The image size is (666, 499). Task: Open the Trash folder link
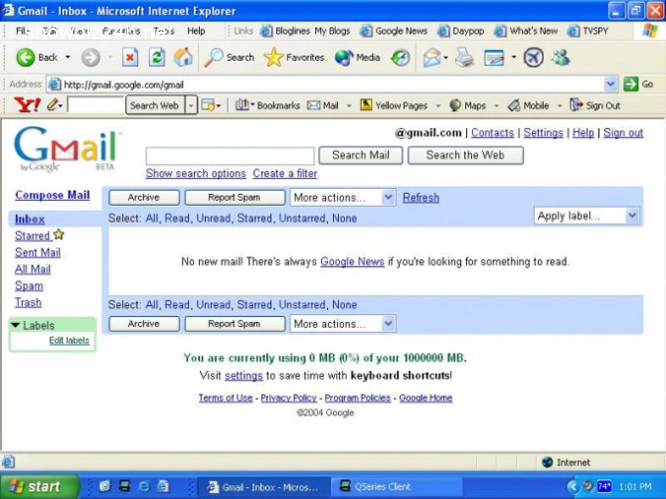(x=28, y=302)
